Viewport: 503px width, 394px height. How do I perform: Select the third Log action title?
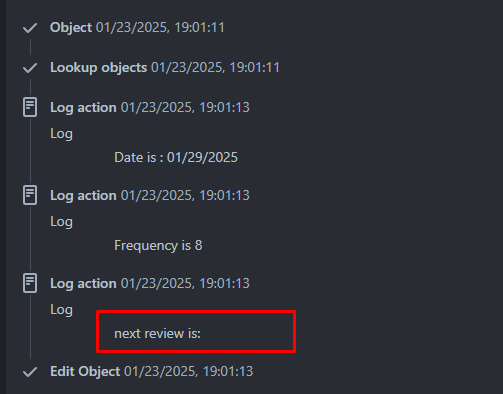point(83,284)
